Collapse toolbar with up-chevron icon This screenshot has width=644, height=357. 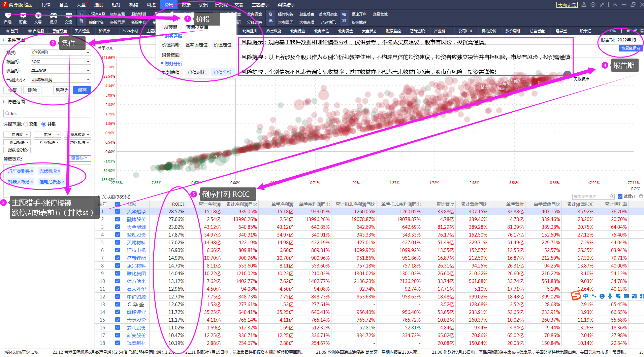coord(615,5)
